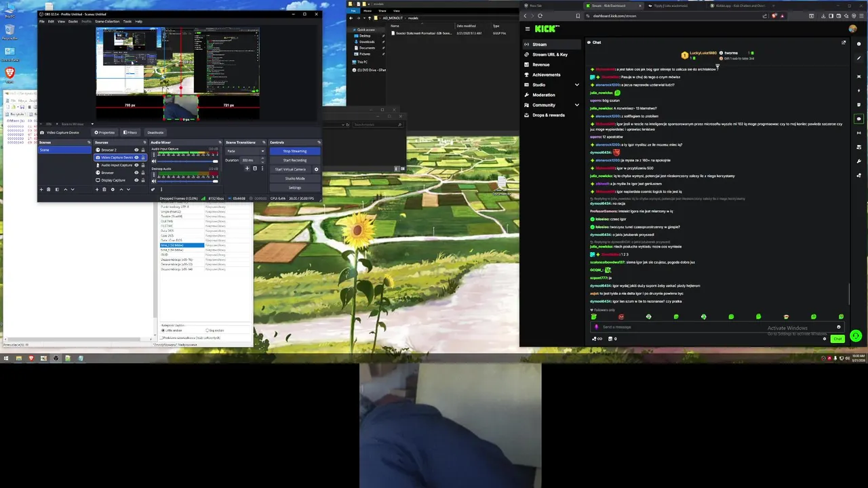This screenshot has height=488, width=868.
Task: Move selected source down in Sources panel
Action: click(x=128, y=189)
